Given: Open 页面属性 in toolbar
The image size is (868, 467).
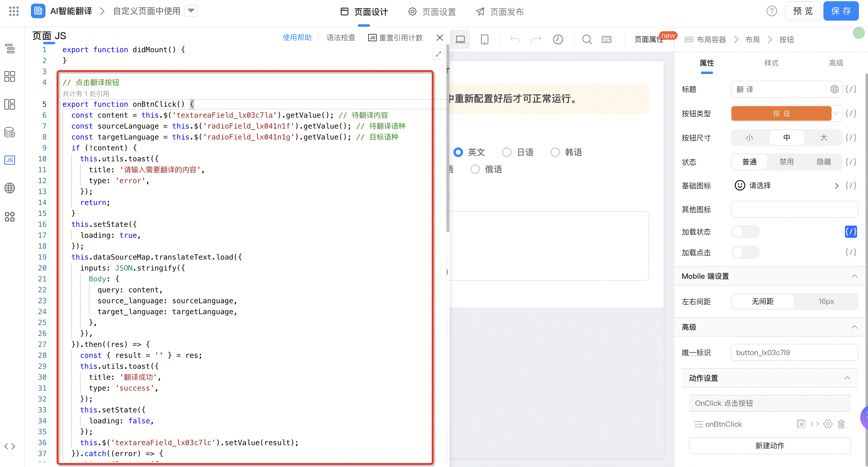Looking at the screenshot, I should 649,39.
